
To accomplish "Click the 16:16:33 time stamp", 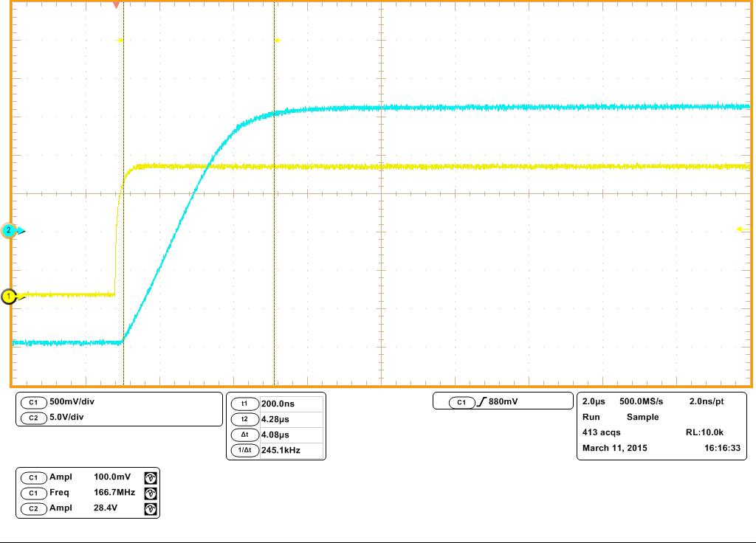I will click(722, 448).
